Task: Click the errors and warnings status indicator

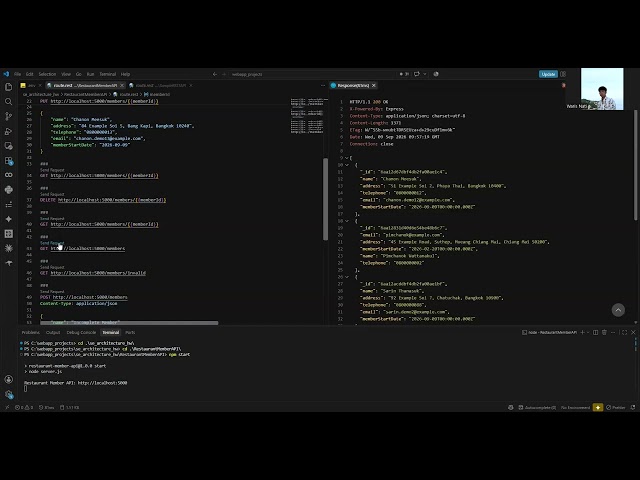Action: (x=24, y=407)
